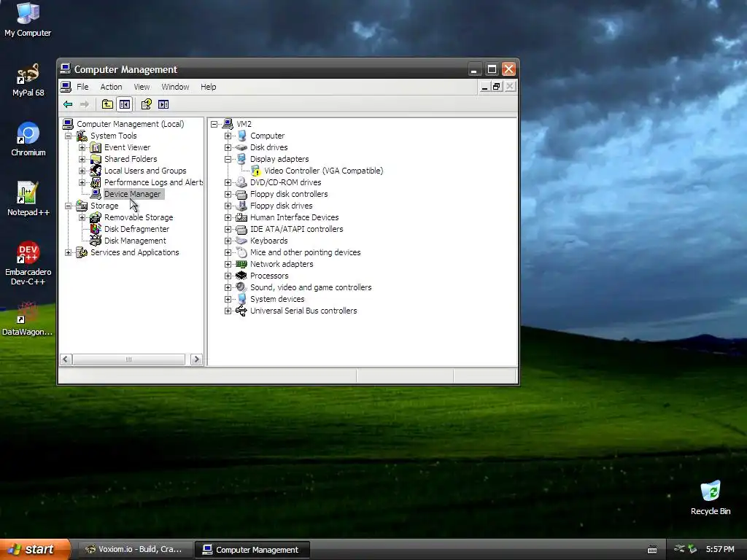
Task: Click the Disk drives icon
Action: pos(241,147)
